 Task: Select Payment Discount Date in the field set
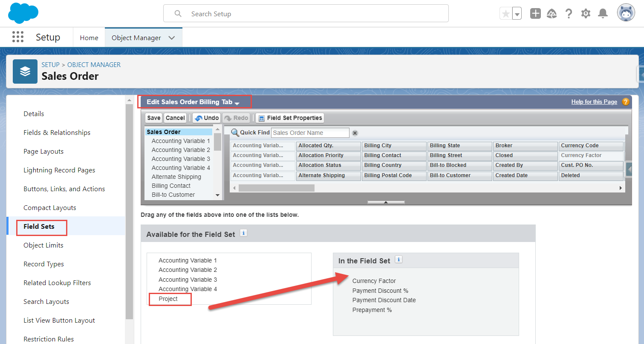pos(384,300)
